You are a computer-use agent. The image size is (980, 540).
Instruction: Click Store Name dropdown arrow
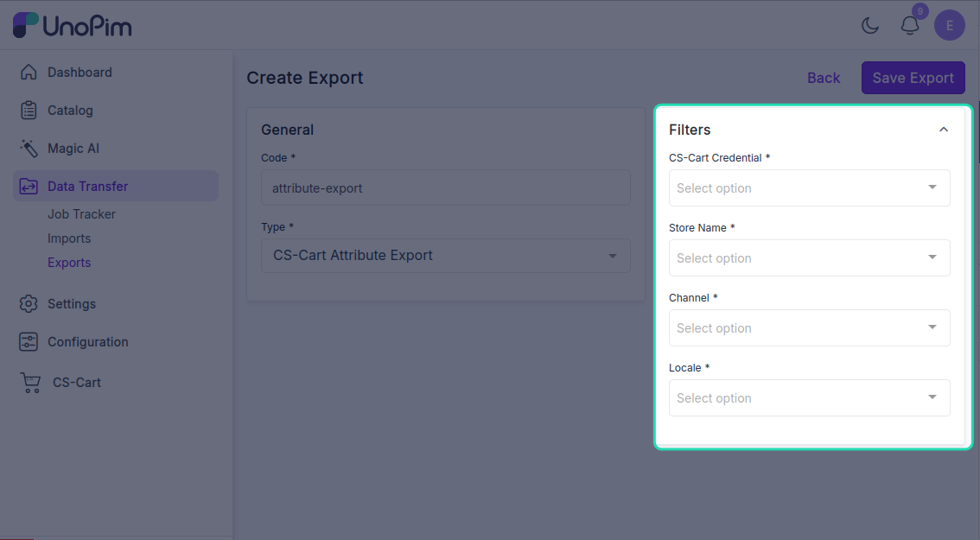point(932,257)
